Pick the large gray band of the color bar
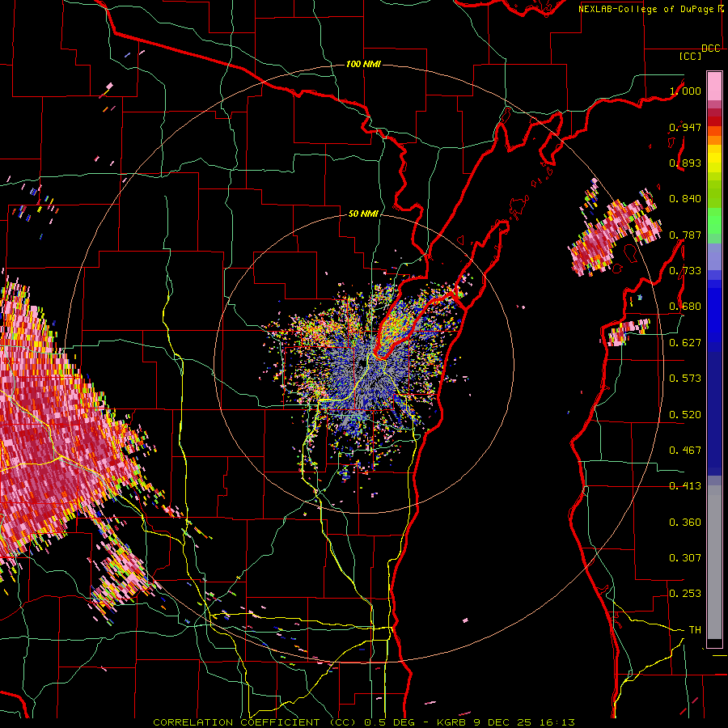 tap(714, 562)
